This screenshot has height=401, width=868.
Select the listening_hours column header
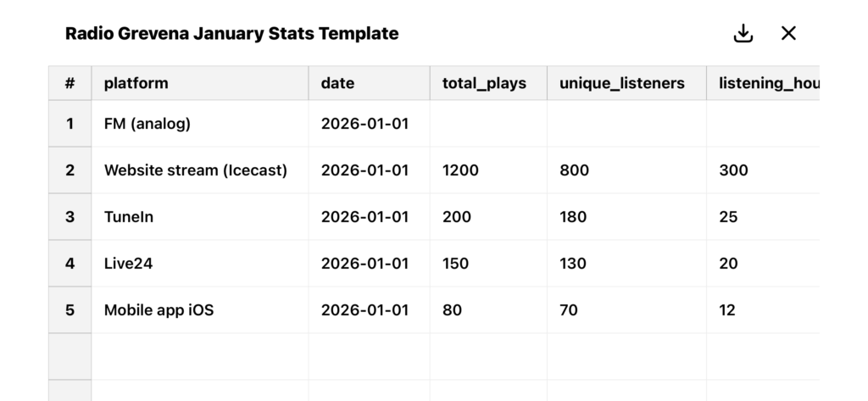point(763,83)
